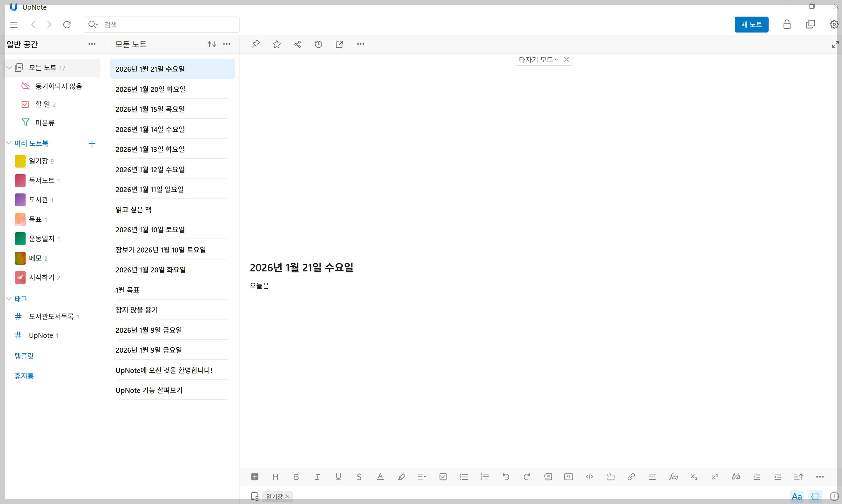The image size is (842, 504).
Task: Star the note as a favorite
Action: [277, 44]
